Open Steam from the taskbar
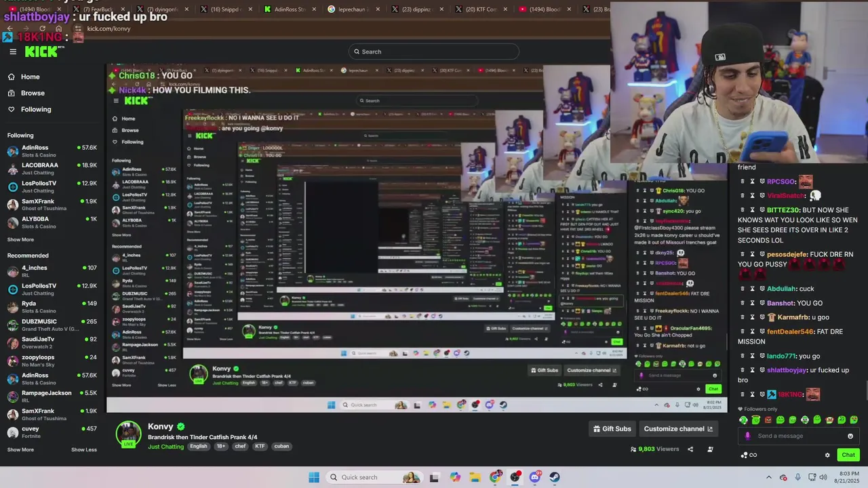The height and width of the screenshot is (488, 868). pyautogui.click(x=555, y=477)
